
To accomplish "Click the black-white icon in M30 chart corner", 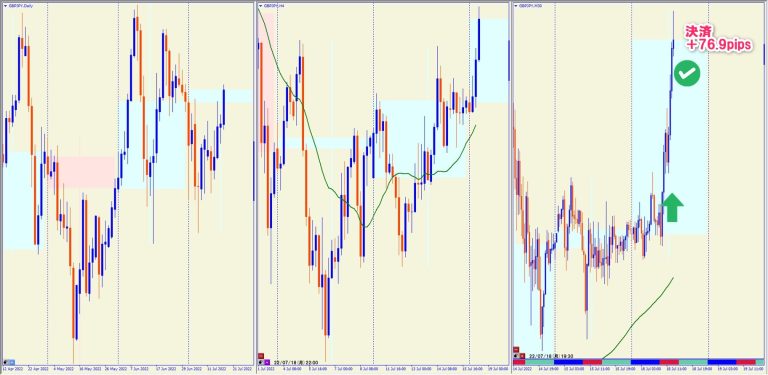I will (516, 356).
